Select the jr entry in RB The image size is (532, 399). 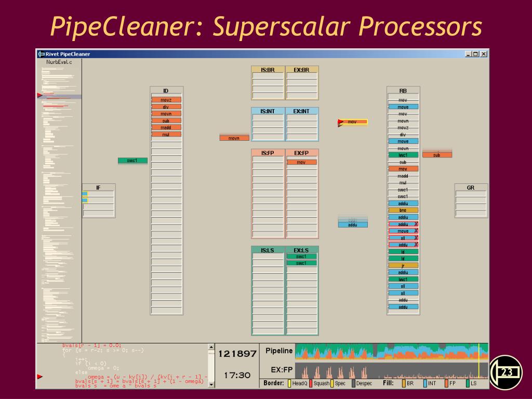click(x=403, y=265)
